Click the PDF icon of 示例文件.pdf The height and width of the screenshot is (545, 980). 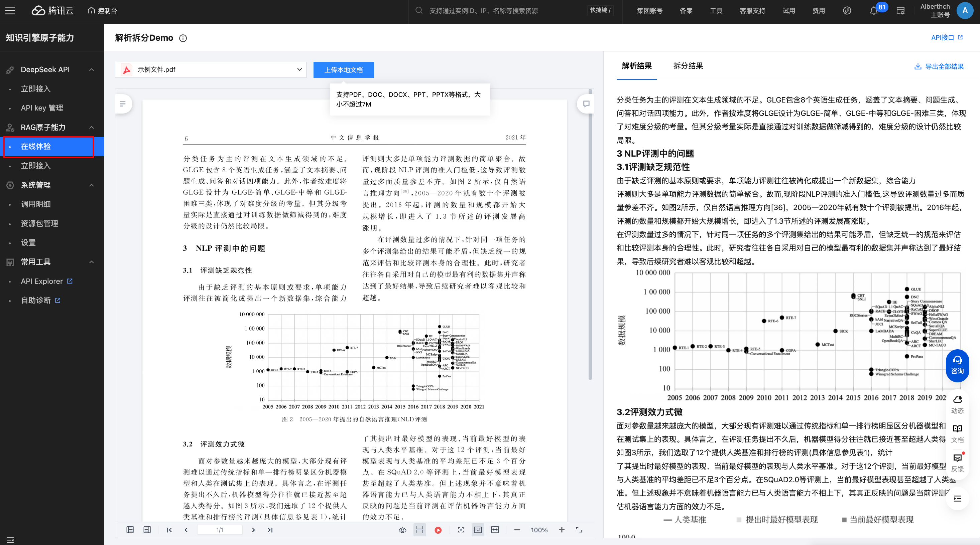pyautogui.click(x=126, y=69)
